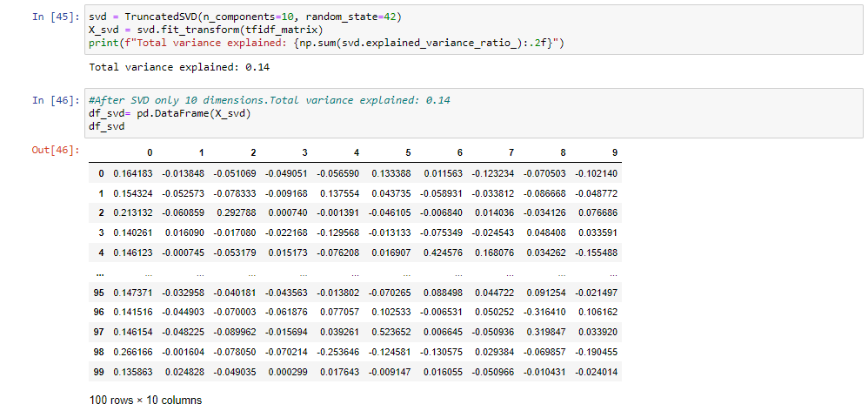Click cell value 0.076686
This screenshot has height=411, width=868.
[x=598, y=214]
